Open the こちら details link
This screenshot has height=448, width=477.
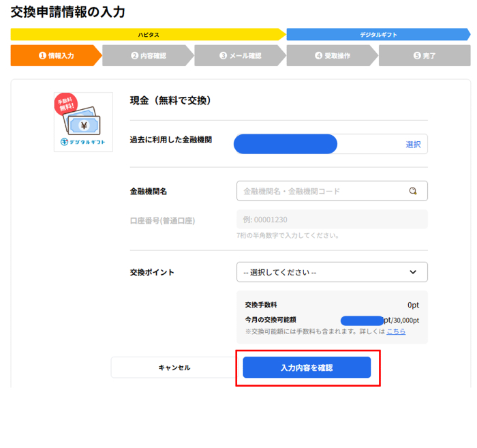click(396, 331)
